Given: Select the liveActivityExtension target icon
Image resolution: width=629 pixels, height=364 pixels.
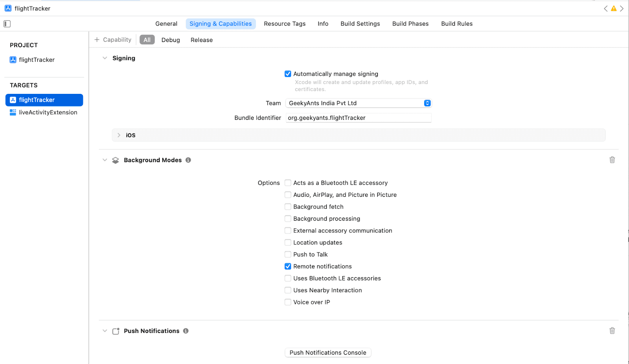Looking at the screenshot, I should 13,112.
